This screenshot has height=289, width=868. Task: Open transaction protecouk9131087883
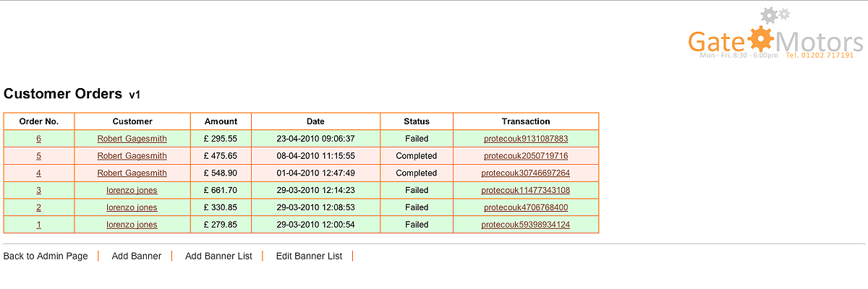coord(526,139)
